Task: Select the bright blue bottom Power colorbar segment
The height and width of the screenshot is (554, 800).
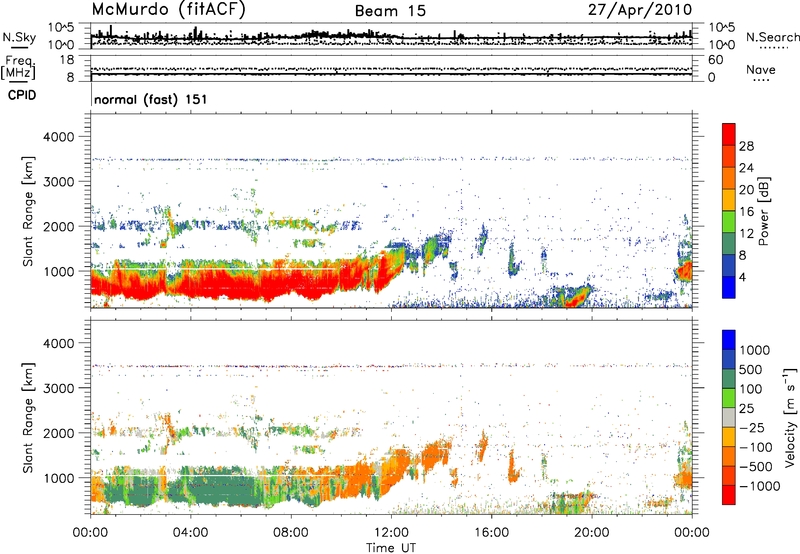Action: (729, 287)
